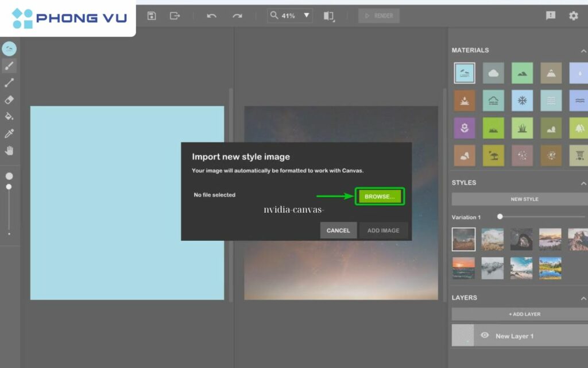Click the BROWSE button in the import dialog
The image size is (588, 368).
(380, 196)
